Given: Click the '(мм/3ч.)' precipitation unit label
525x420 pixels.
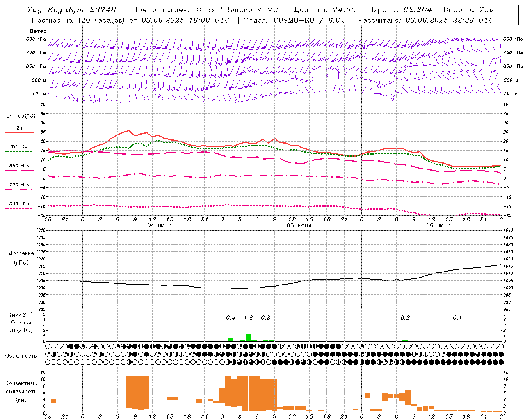Looking at the screenshot, I should click(21, 315).
